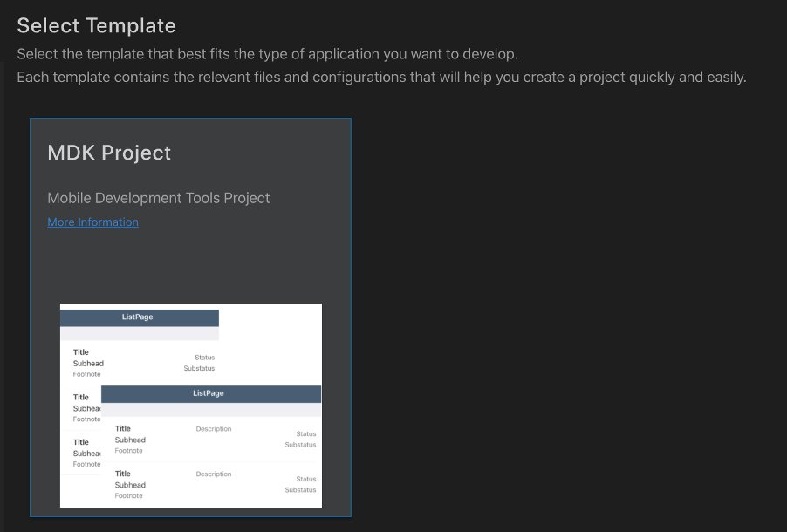The height and width of the screenshot is (532, 787).
Task: Click the Mobile Development Tools Project subtitle
Action: 158,198
